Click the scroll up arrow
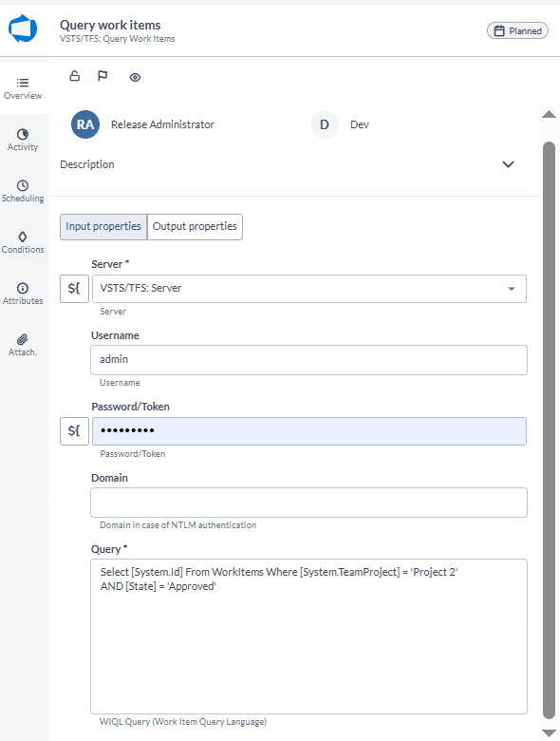 click(x=549, y=114)
